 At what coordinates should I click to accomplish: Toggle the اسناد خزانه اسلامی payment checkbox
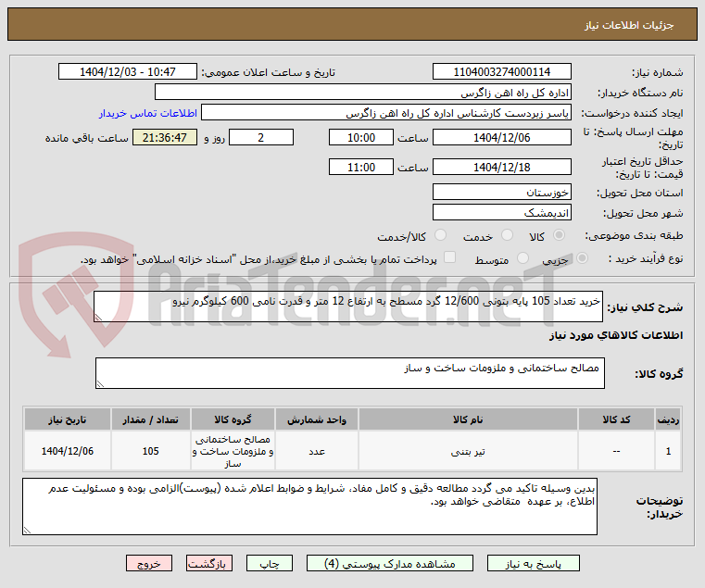pyautogui.click(x=449, y=257)
